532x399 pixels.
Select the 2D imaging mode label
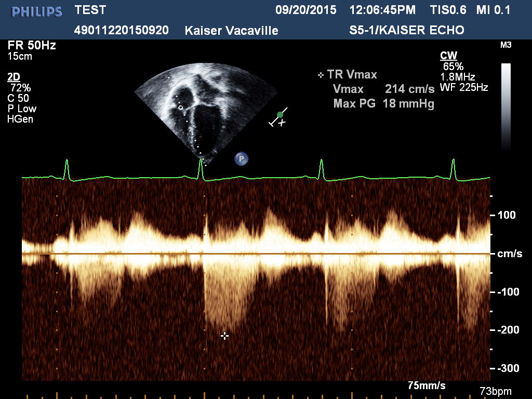click(14, 77)
